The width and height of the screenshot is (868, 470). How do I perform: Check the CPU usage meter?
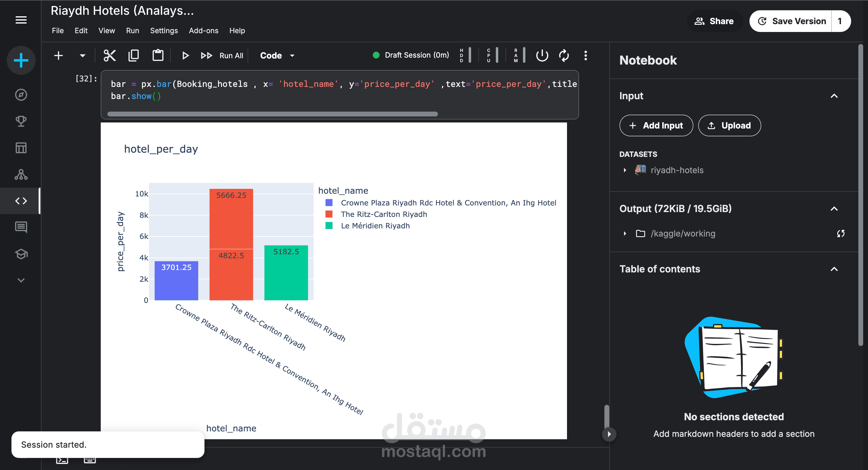pos(492,55)
